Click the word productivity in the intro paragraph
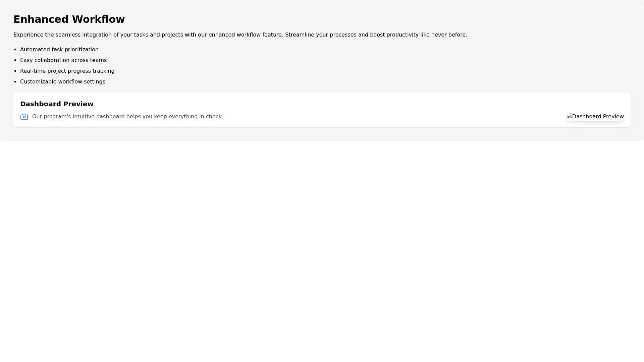 click(x=402, y=35)
